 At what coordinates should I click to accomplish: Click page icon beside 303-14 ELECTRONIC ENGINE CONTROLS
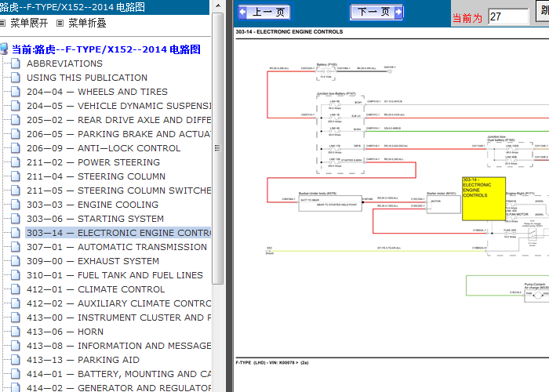pos(16,233)
